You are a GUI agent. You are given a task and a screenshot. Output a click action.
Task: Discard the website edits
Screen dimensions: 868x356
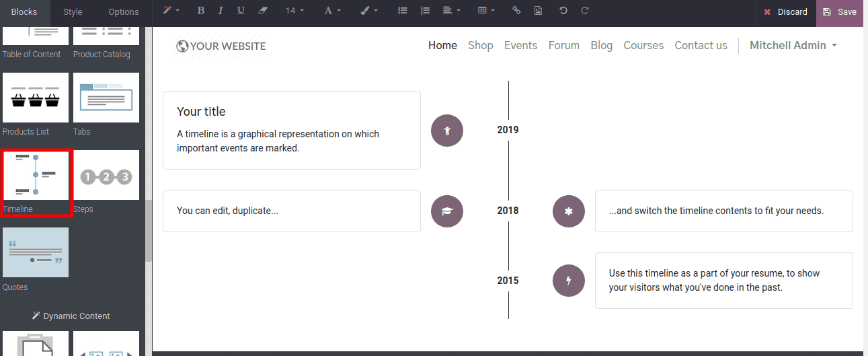tap(786, 12)
